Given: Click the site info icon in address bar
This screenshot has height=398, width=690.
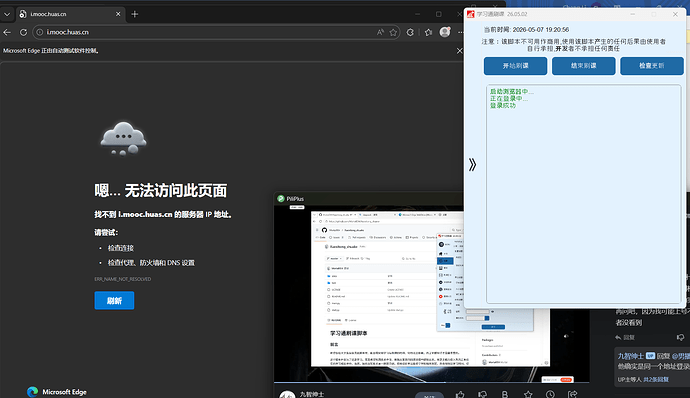Looking at the screenshot, I should (40, 32).
